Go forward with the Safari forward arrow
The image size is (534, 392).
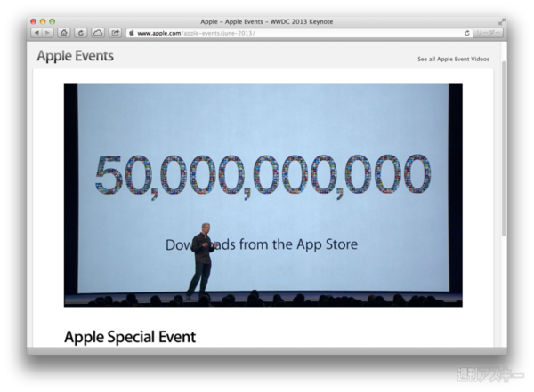point(48,33)
